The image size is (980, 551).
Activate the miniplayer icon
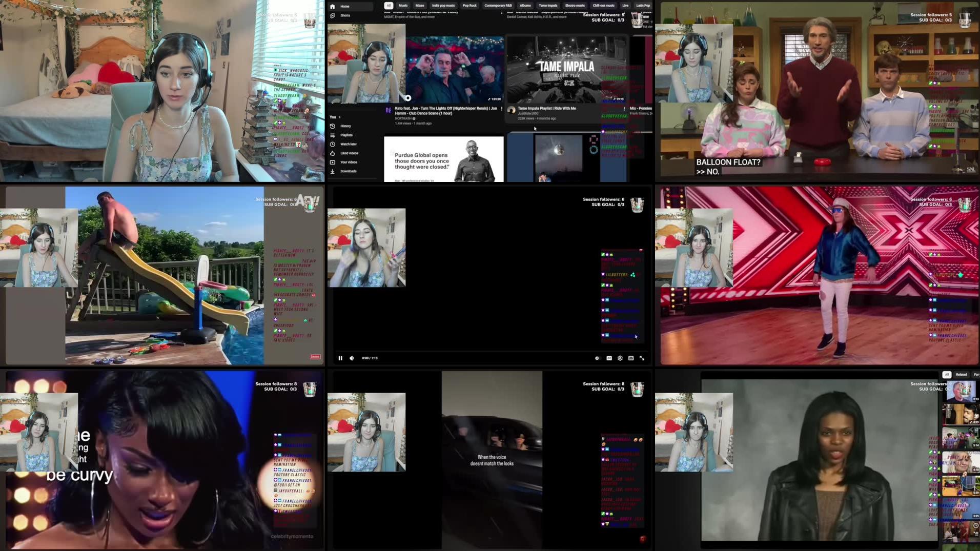[x=631, y=358]
